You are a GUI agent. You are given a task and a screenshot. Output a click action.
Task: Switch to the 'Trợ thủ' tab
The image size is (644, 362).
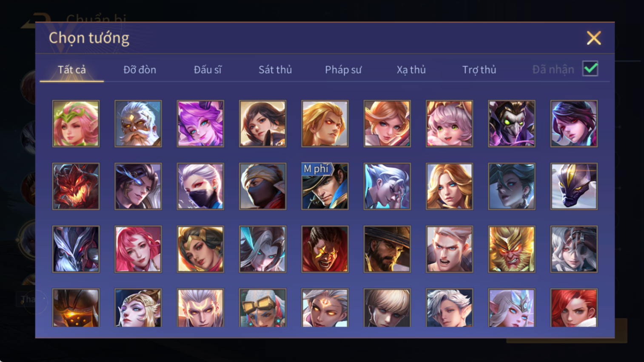(479, 70)
